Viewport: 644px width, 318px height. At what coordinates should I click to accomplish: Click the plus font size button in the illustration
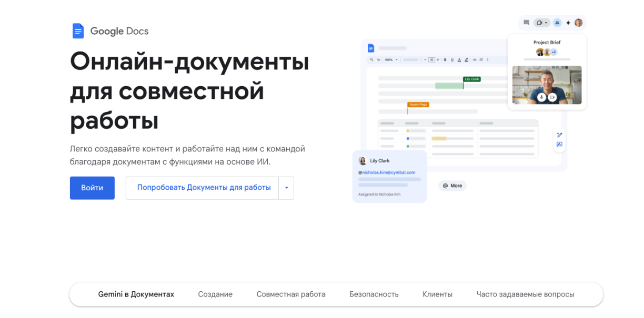(x=438, y=60)
